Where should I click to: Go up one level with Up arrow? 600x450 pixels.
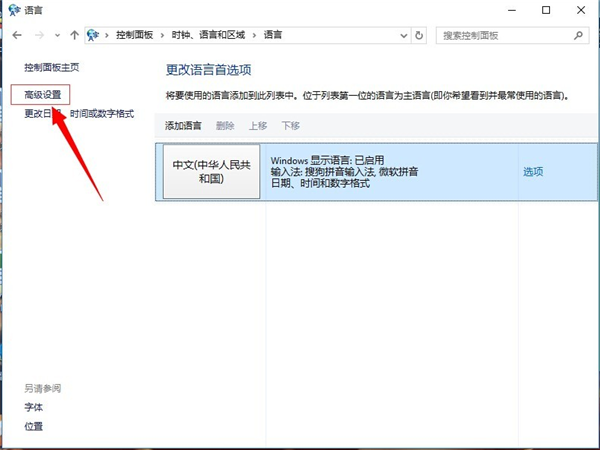pyautogui.click(x=75, y=35)
